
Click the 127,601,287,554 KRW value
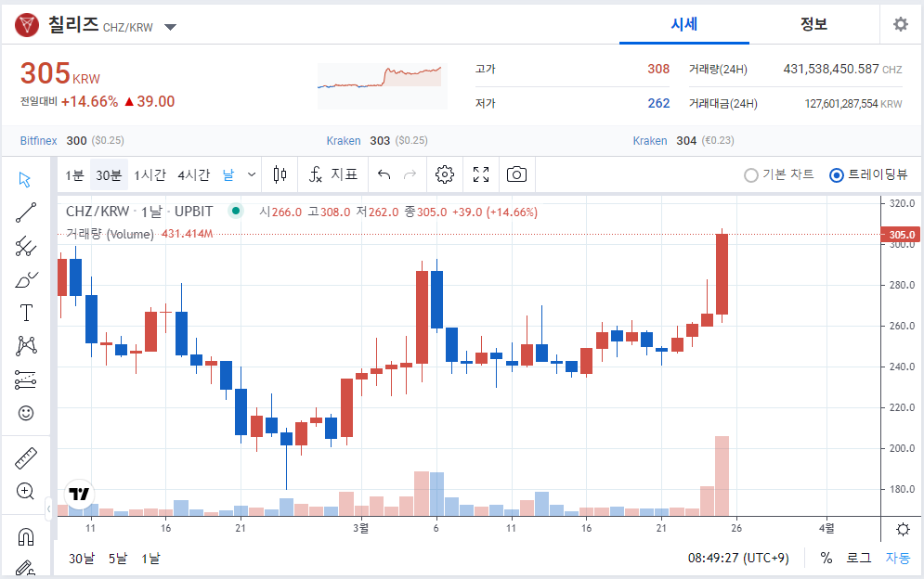coord(853,104)
